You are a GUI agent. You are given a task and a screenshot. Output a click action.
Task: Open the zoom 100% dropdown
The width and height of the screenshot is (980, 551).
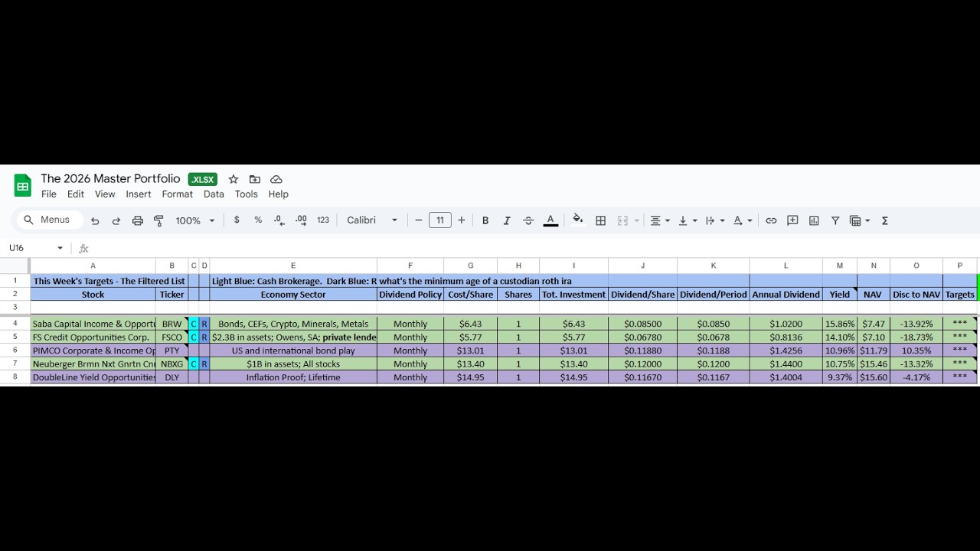coord(194,220)
